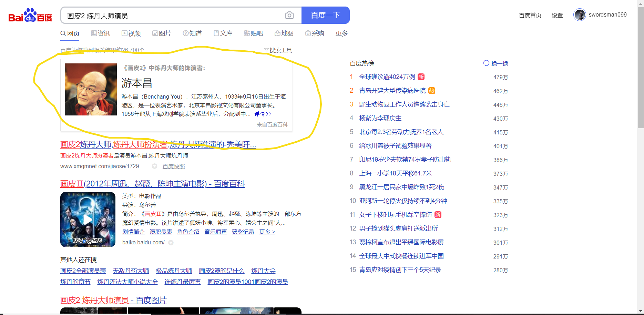644x315 pixels.
Task: Click safety badge icon beside xmqmnet.com URL
Action: 155,166
